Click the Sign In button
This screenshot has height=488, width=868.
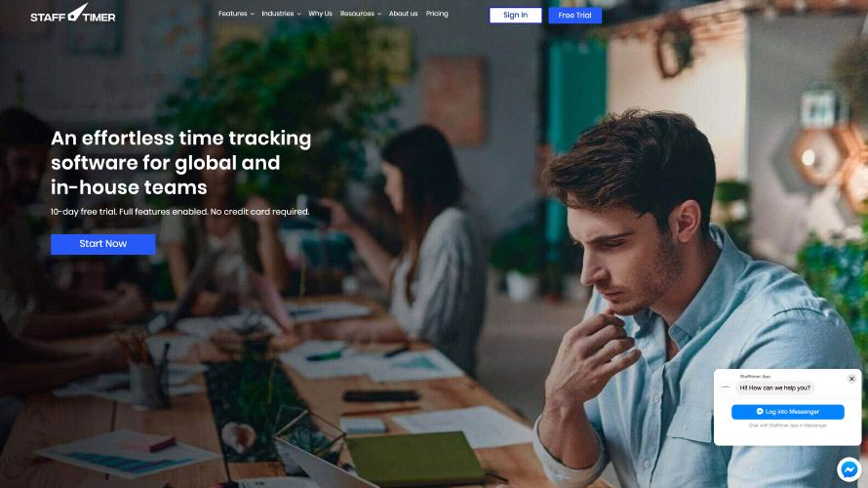click(x=515, y=15)
